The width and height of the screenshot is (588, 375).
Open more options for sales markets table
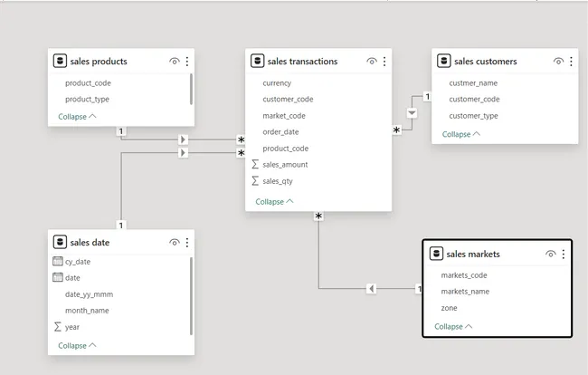[564, 255]
